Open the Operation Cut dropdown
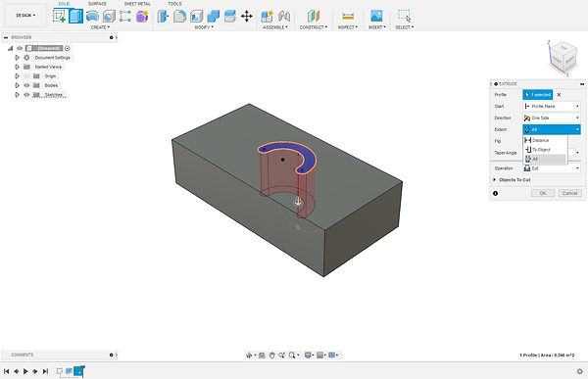 [x=552, y=168]
